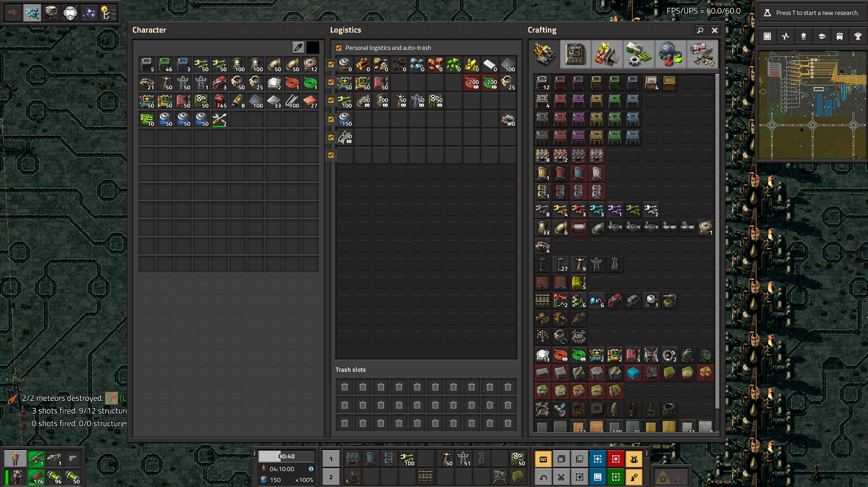Open search in the Crafting panel

(700, 30)
